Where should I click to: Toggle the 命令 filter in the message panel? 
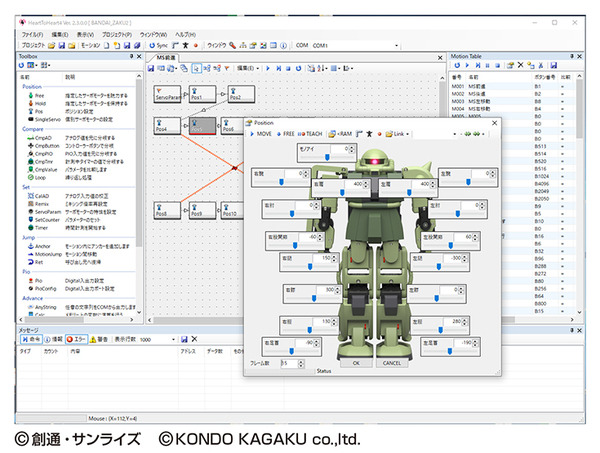click(31, 339)
